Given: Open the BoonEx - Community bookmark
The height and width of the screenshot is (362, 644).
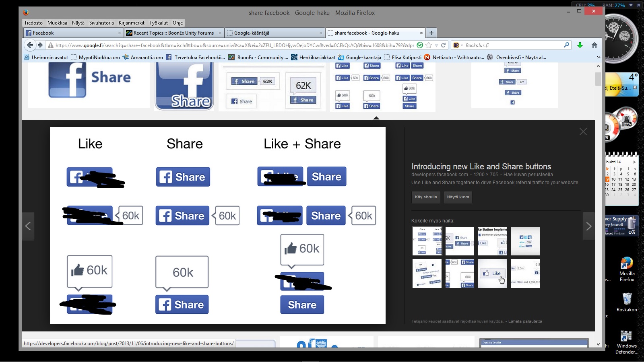Looking at the screenshot, I should click(x=258, y=57).
